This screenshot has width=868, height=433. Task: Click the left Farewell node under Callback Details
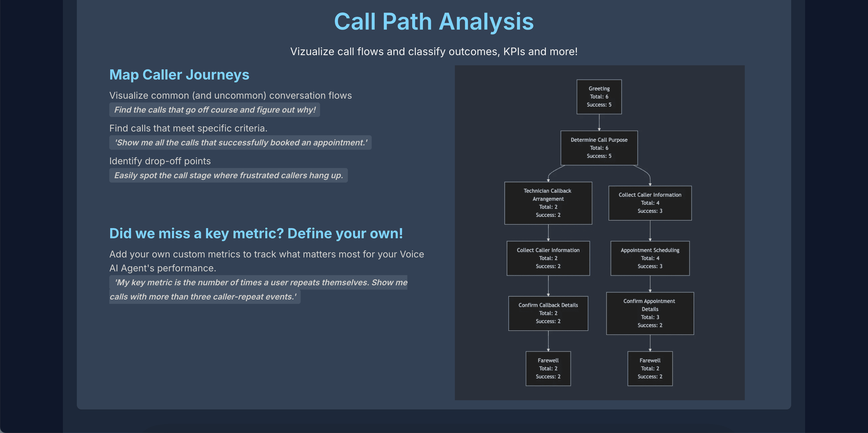tap(548, 369)
